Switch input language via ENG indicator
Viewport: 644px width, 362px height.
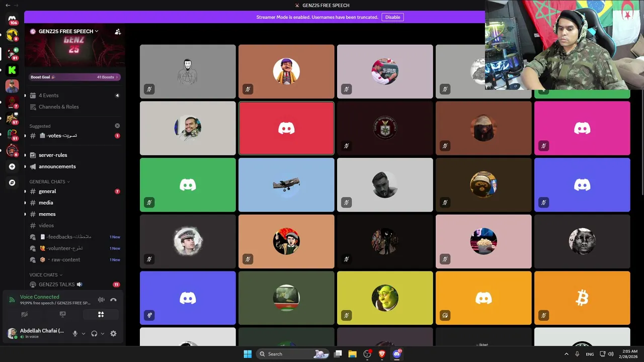[x=590, y=354]
